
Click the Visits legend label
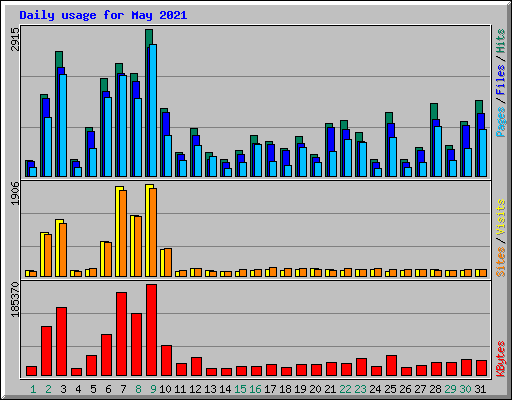pyautogui.click(x=500, y=217)
